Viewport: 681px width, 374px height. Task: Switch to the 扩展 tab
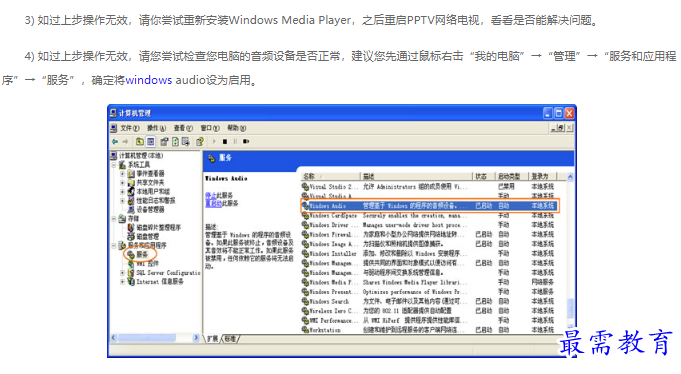[212, 338]
